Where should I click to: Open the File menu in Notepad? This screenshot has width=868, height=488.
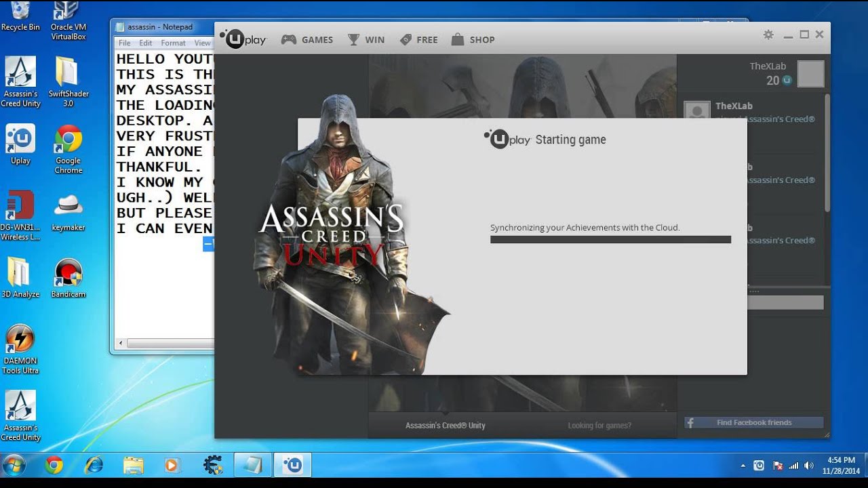tap(125, 43)
